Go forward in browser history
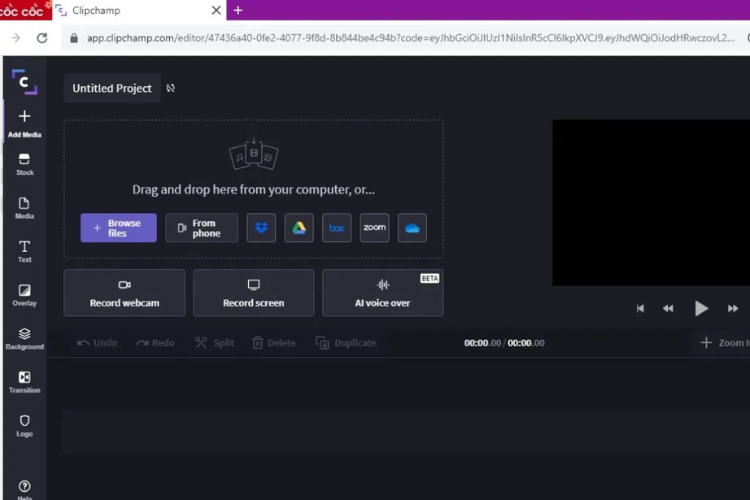750x500 pixels. tap(16, 38)
